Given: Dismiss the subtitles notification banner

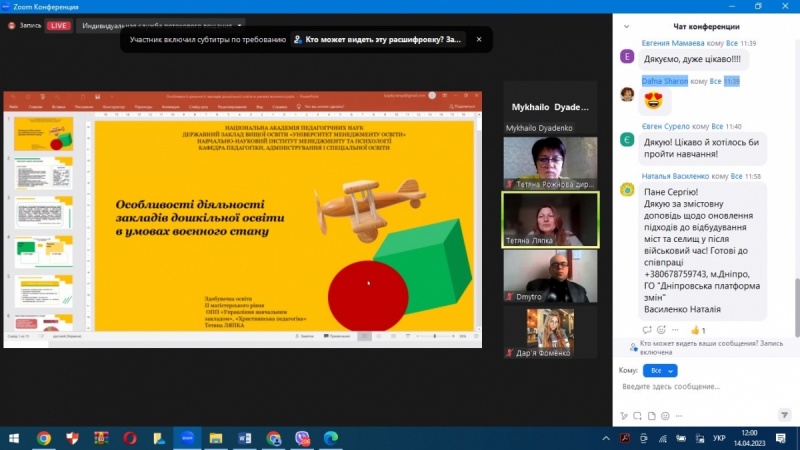Looking at the screenshot, I should [x=478, y=40].
